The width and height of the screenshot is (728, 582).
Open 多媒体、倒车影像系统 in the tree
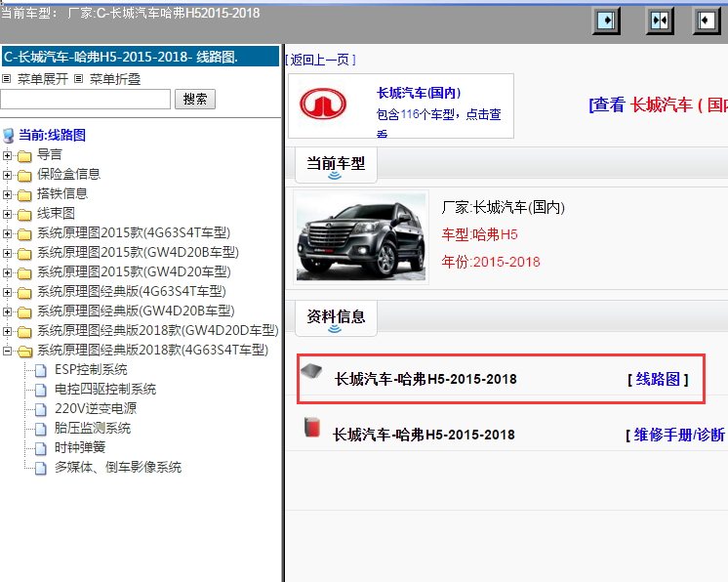click(118, 468)
